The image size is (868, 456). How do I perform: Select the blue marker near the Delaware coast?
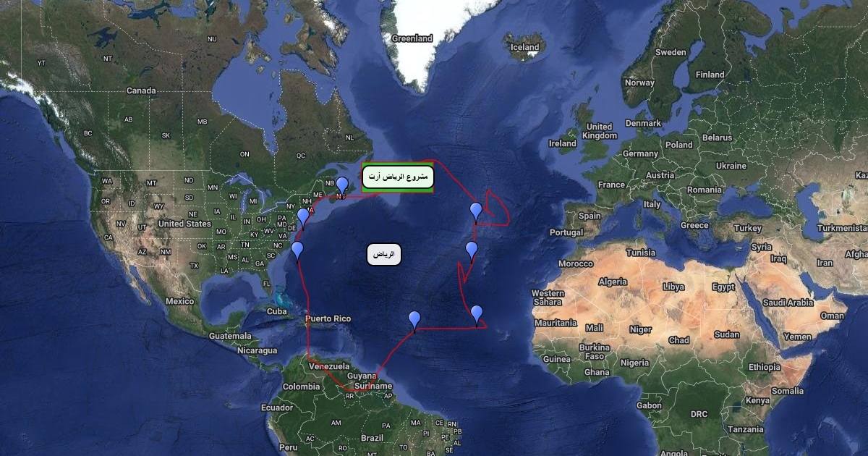coord(303,217)
